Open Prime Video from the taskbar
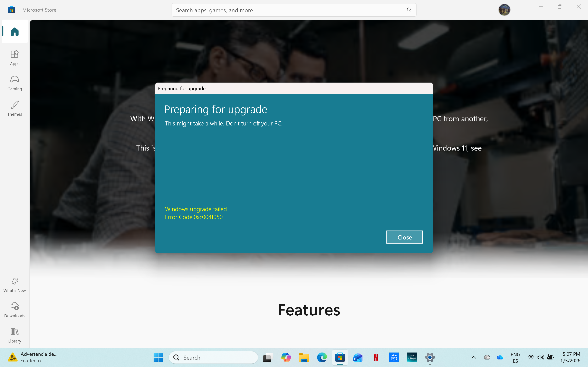Screen dimensions: 588x367 (394, 357)
